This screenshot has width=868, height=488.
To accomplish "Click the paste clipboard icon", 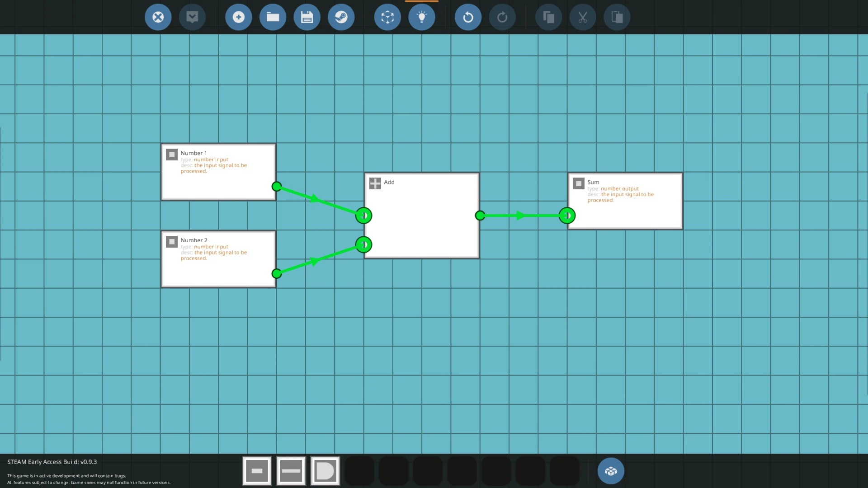I will (x=617, y=17).
